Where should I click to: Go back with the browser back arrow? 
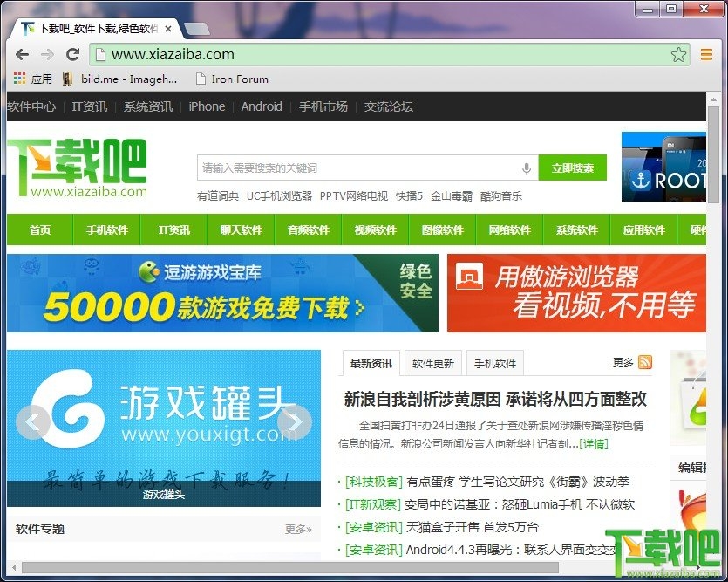tap(23, 55)
